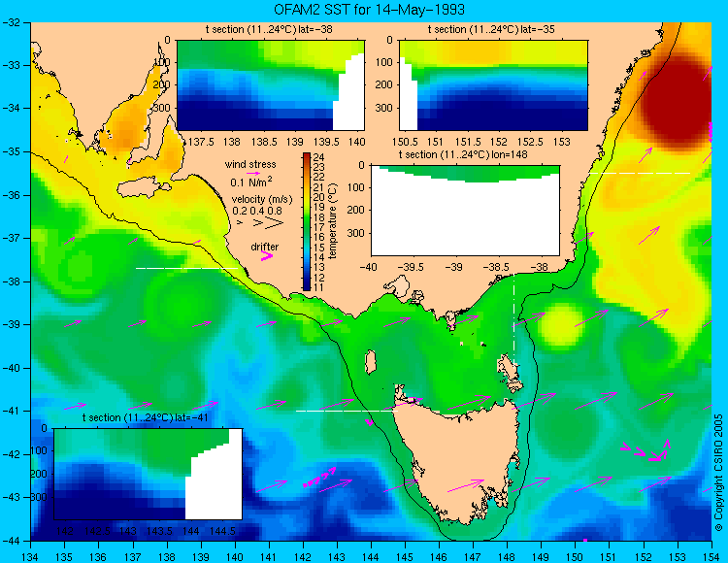Open the lat=-38 temperature section inset plot
Image resolution: width=728 pixels, height=563 pixels.
(271, 85)
